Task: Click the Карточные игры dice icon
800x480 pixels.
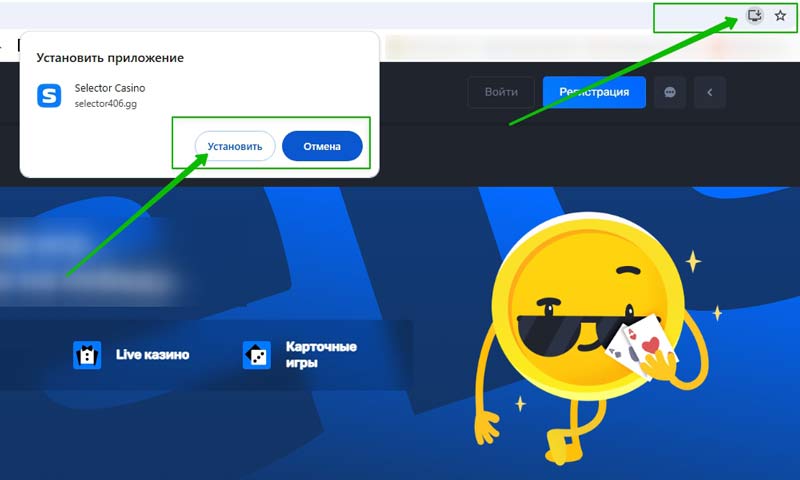Action: (257, 355)
